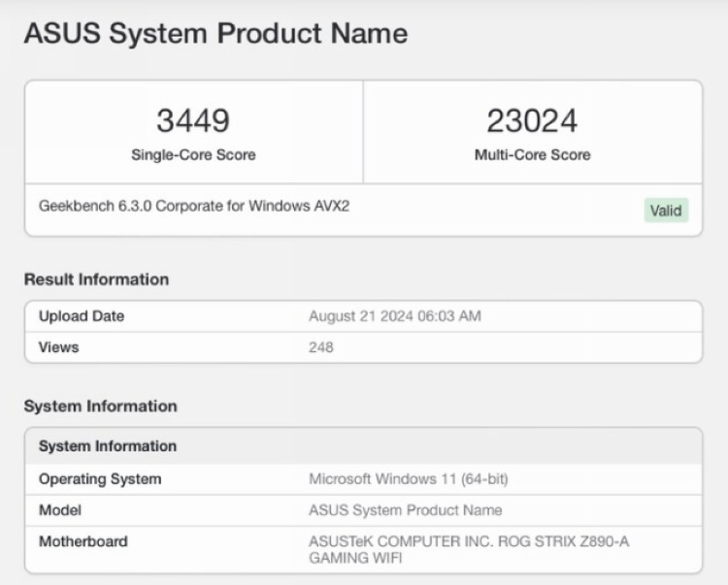Viewport: 728px width, 585px height.
Task: Click the Single-Core Score label
Action: coord(193,154)
